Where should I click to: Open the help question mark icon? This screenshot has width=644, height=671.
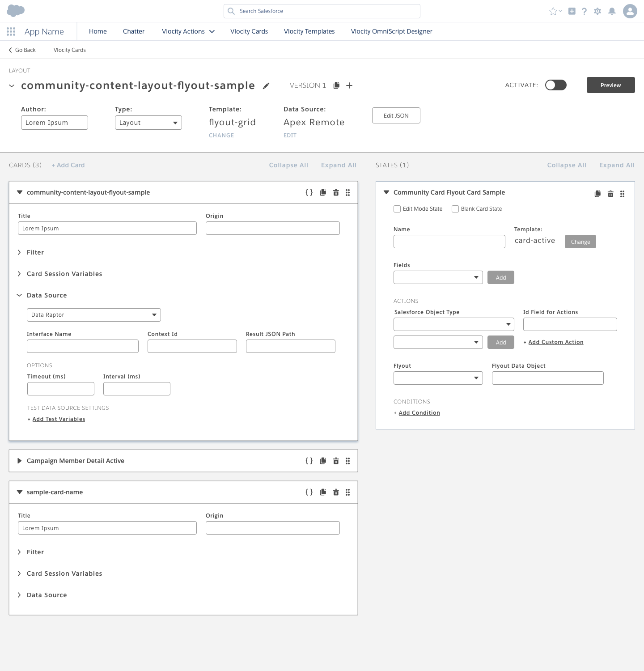pos(584,11)
